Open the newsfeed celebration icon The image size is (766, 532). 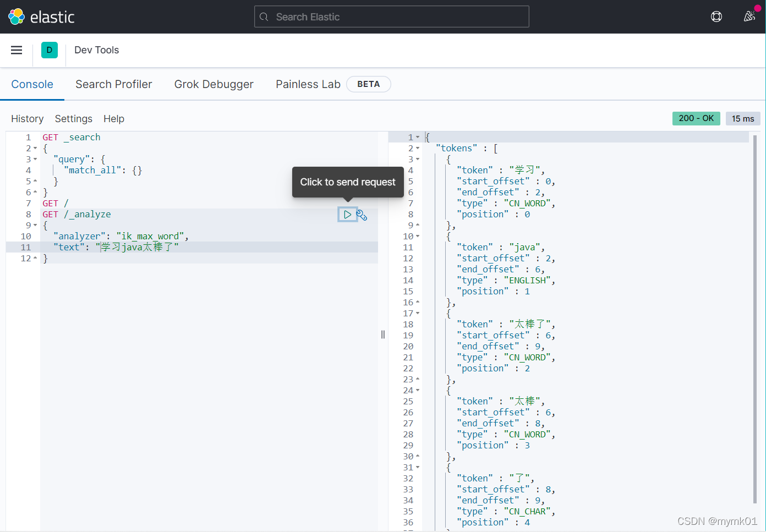tap(749, 17)
